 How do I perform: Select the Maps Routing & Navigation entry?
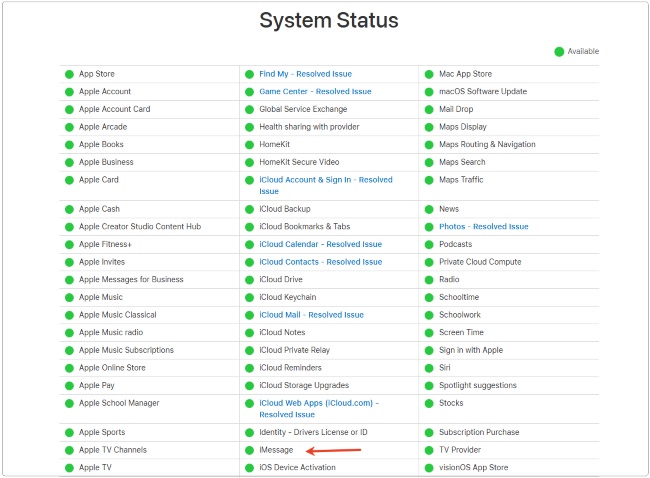click(x=488, y=144)
